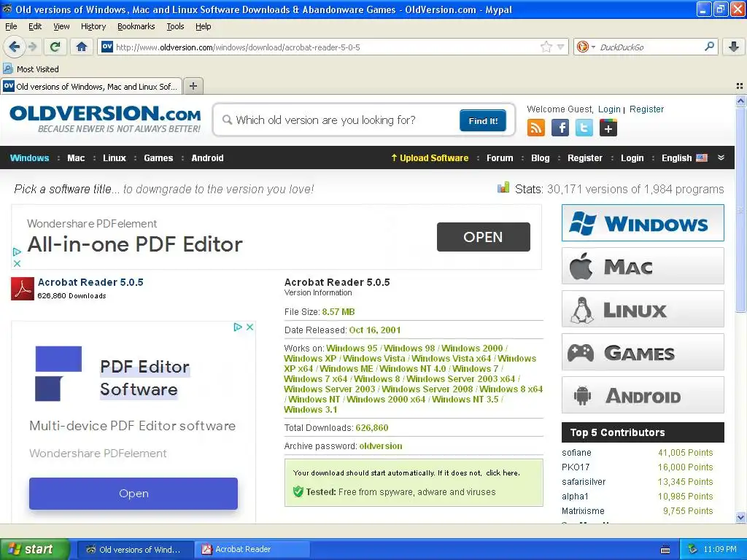
Task: Open the Tools menu
Action: tap(175, 26)
